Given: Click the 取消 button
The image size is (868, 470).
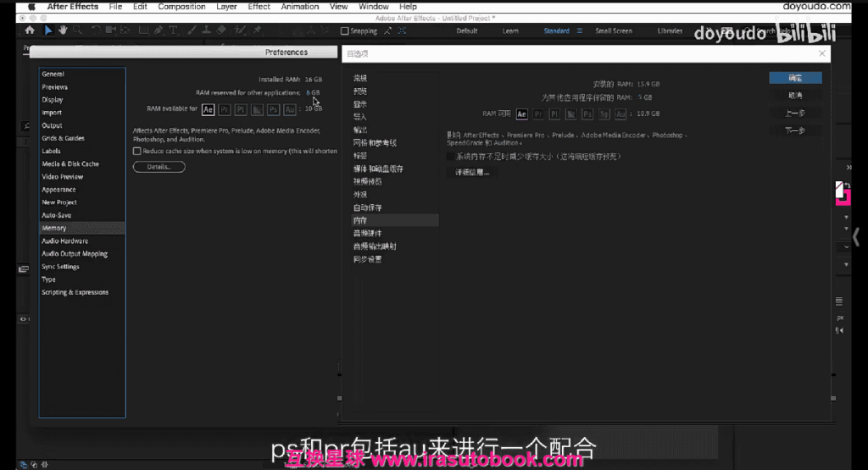Looking at the screenshot, I should 795,96.
